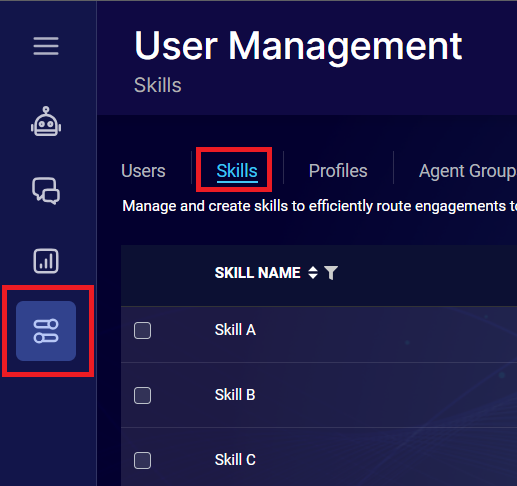This screenshot has height=486, width=517.
Task: Open the Agent Groups tab
Action: click(468, 172)
